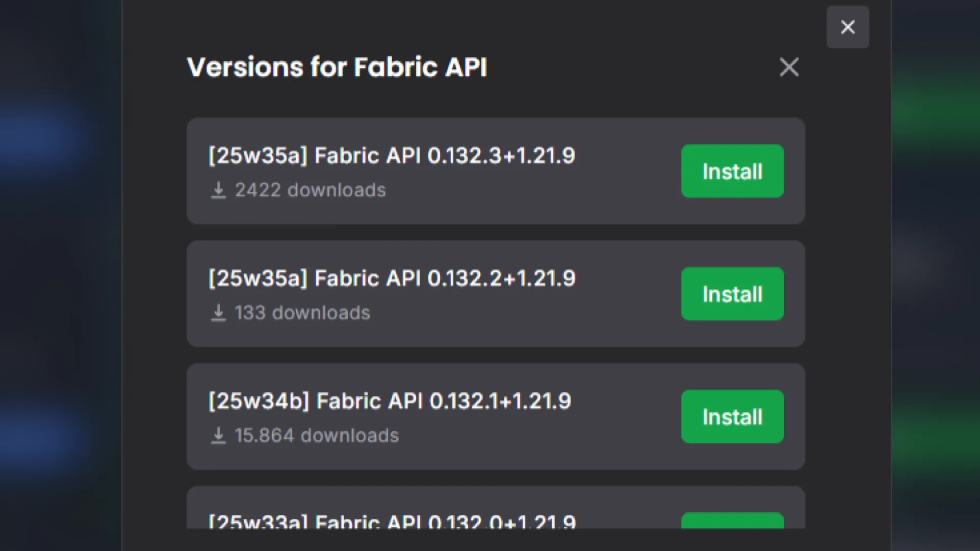Click the "Versions for Fabric API" heading
Screen dimensions: 980x551
337,67
